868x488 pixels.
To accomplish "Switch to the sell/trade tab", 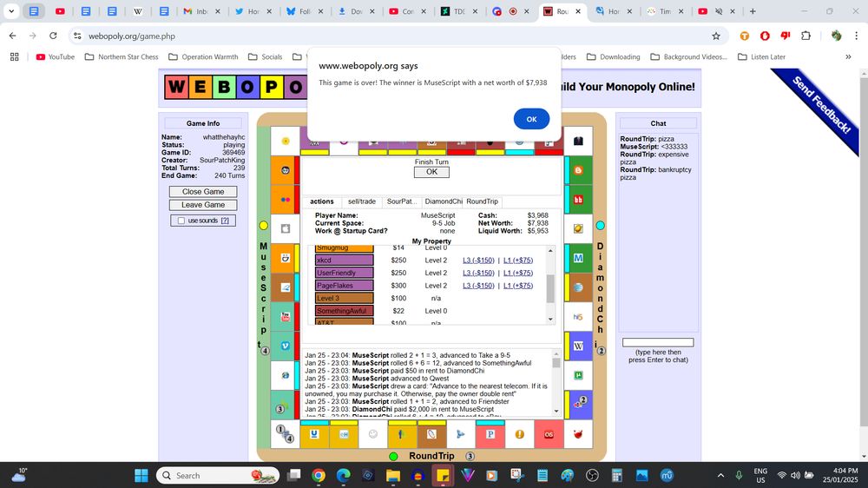I will pos(361,201).
